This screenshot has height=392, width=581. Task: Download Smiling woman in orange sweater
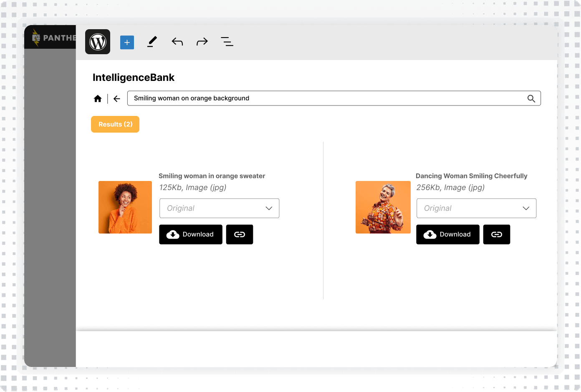tap(191, 234)
